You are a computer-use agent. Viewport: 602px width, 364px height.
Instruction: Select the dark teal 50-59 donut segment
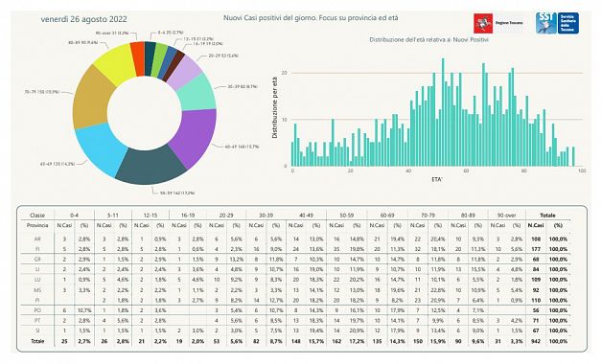tap(150, 166)
